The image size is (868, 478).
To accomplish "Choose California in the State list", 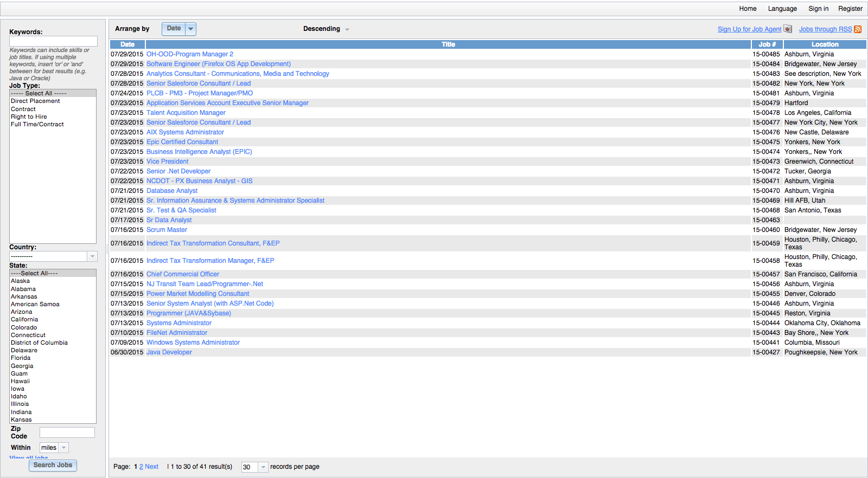I will (x=24, y=320).
